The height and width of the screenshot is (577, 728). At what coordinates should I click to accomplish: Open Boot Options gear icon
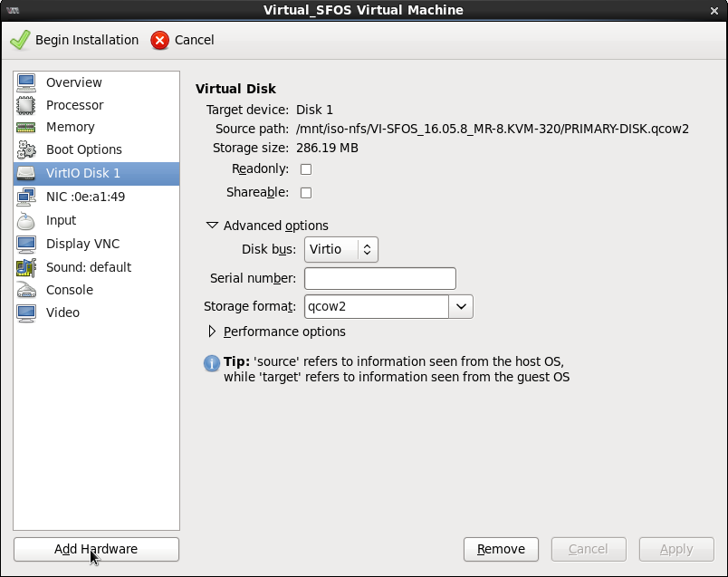click(x=26, y=150)
